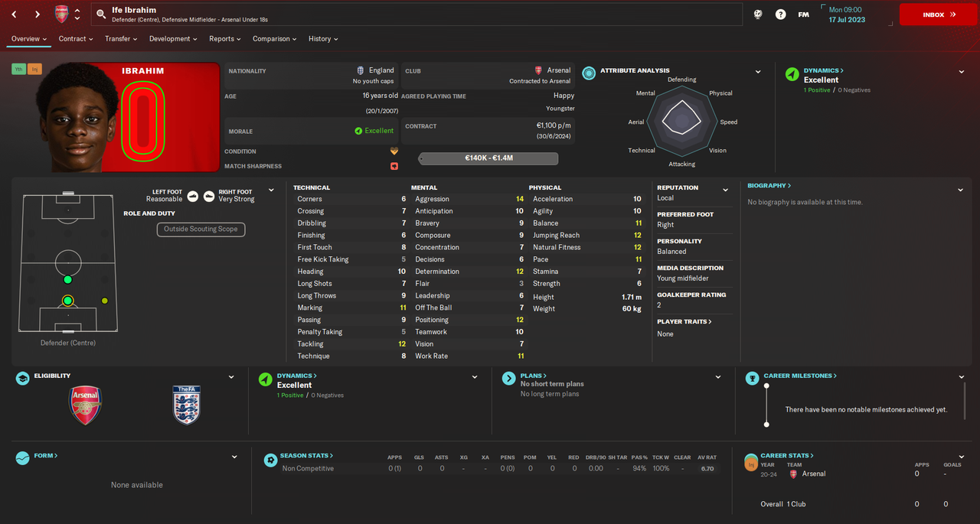
Task: Expand the top Dynamics panel chevron
Action: (962, 72)
